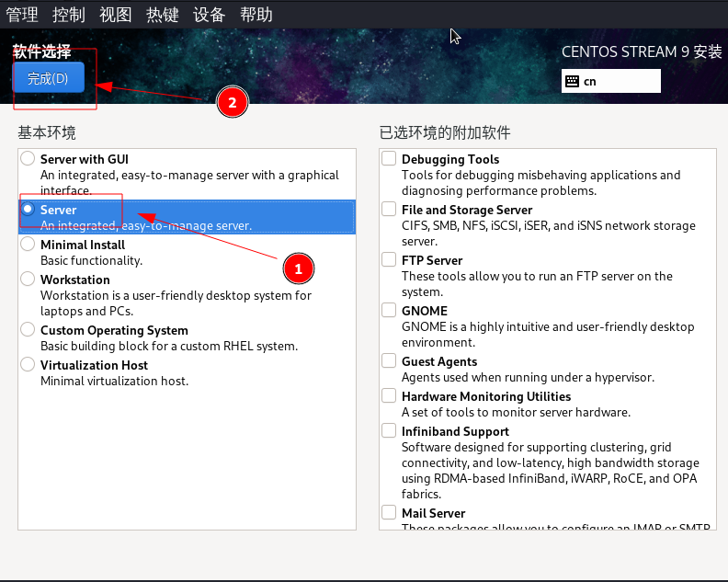Screen dimensions: 728x582
Task: Click the 'Server with GUI' title text
Action: pyautogui.click(x=84, y=159)
